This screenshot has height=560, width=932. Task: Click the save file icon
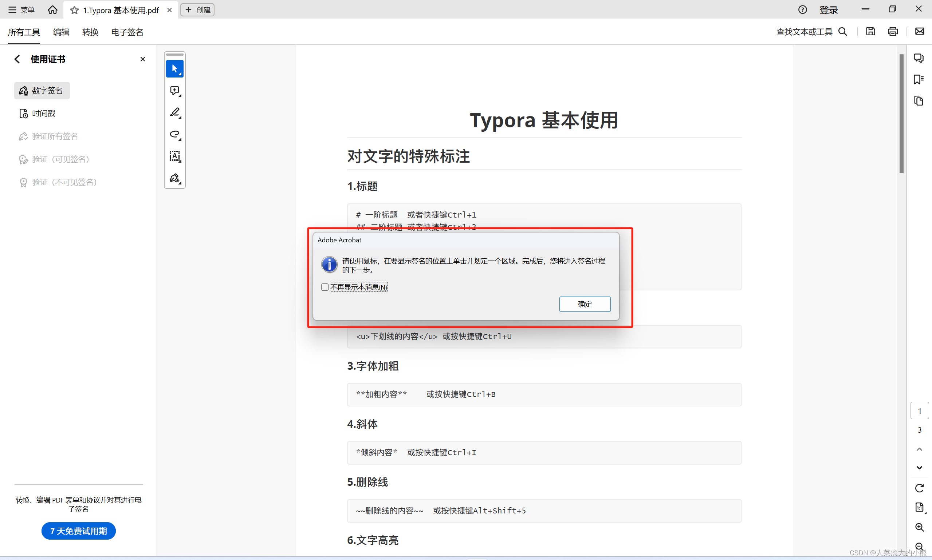pyautogui.click(x=870, y=32)
